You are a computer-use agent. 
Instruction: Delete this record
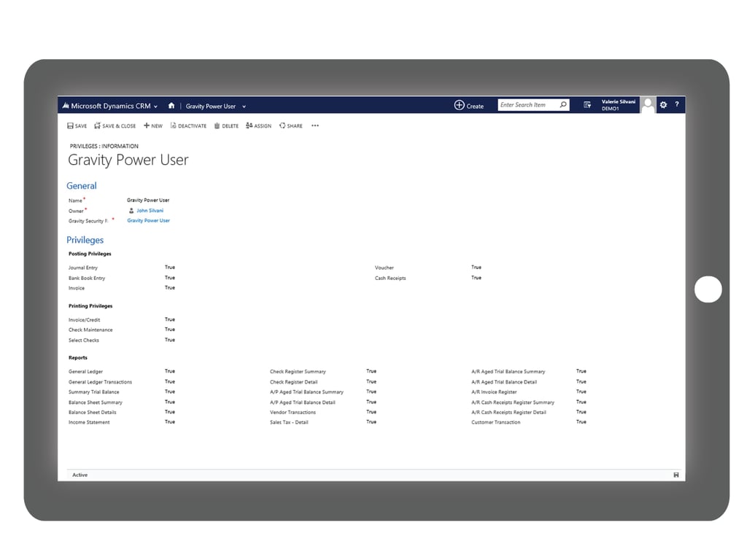(226, 125)
